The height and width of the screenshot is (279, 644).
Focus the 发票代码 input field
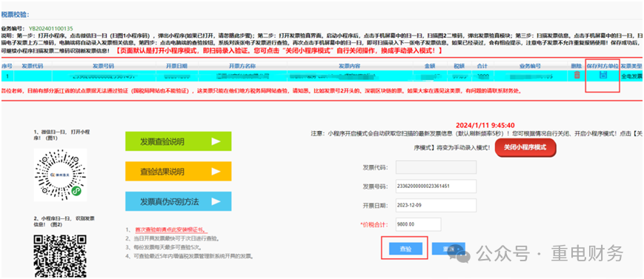436,167
